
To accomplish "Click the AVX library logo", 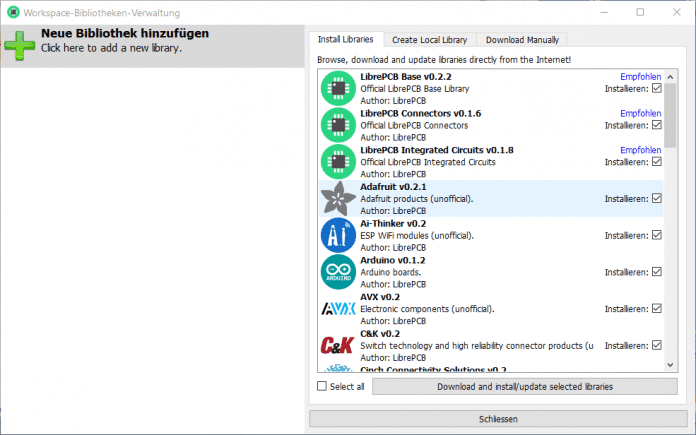I will coord(338,309).
